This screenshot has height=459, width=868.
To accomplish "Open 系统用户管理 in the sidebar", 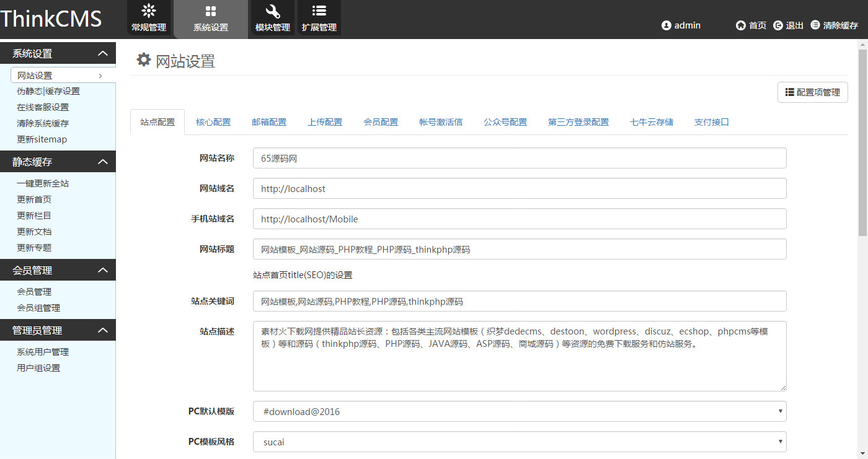I will click(x=43, y=352).
